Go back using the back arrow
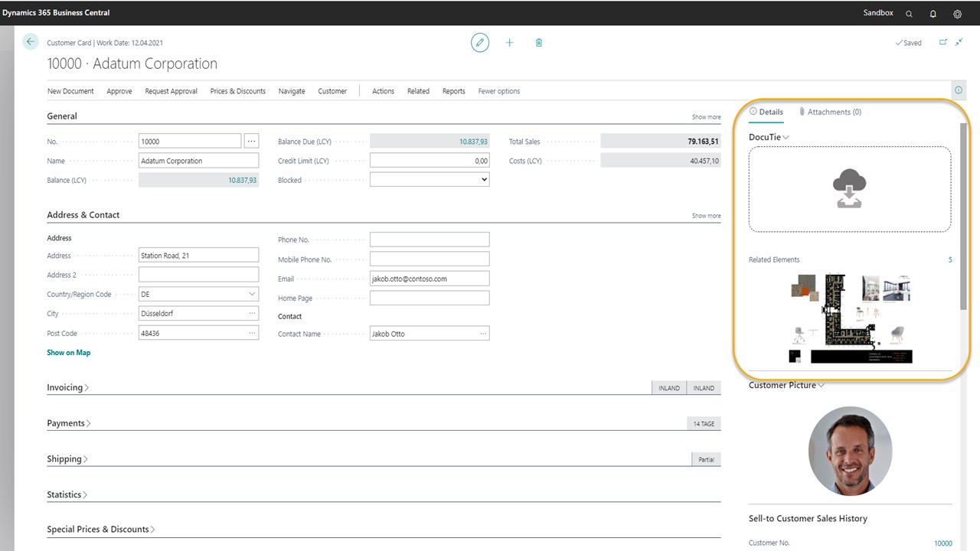 31,42
